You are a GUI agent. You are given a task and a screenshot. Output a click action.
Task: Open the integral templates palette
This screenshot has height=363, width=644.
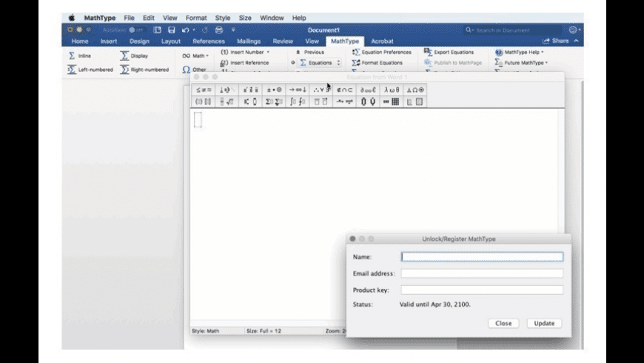298,101
